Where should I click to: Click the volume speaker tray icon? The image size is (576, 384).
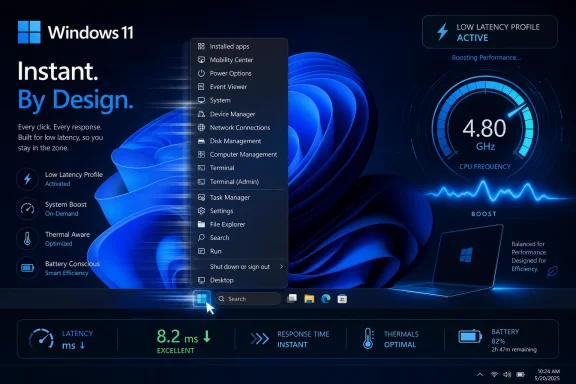(507, 374)
